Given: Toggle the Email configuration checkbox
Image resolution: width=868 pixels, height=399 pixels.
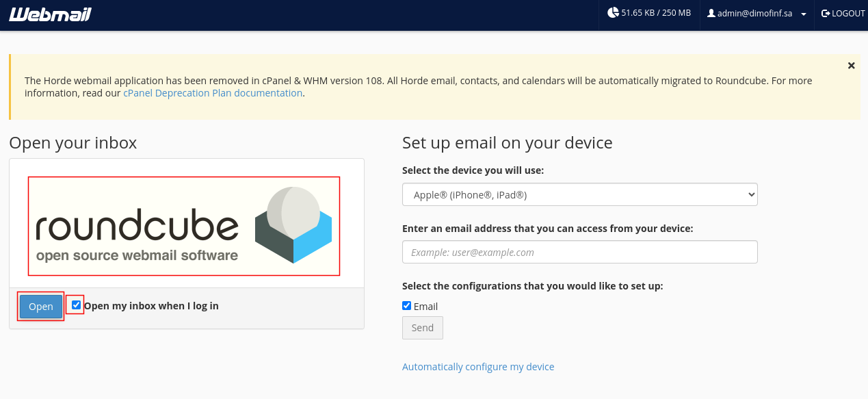Looking at the screenshot, I should 407,306.
